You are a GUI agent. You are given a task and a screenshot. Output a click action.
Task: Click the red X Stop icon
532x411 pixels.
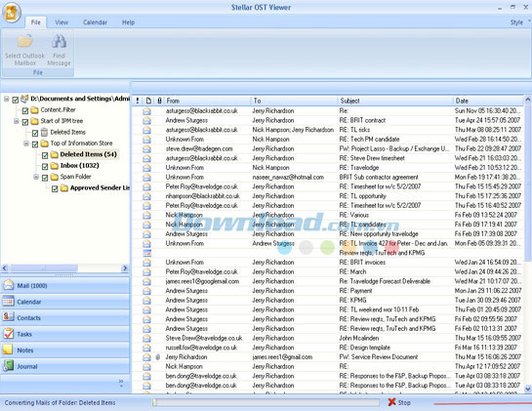391,402
